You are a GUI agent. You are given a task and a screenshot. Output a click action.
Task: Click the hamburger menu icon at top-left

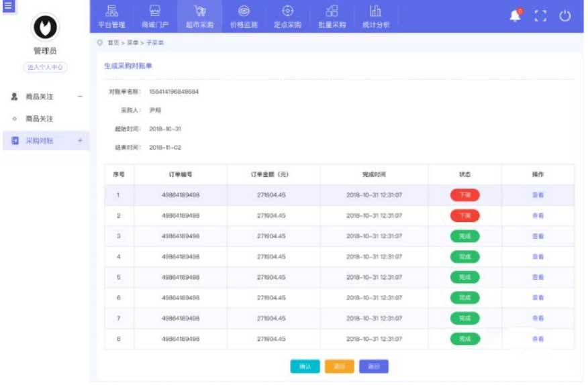(x=8, y=6)
